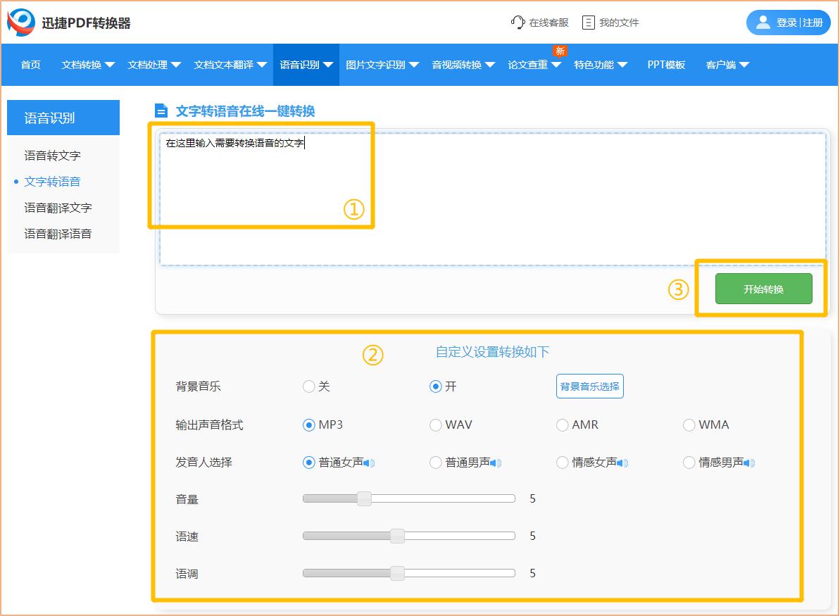Play the 普通男声 voice preview speaker icon
The image size is (840, 616).
coord(496,463)
